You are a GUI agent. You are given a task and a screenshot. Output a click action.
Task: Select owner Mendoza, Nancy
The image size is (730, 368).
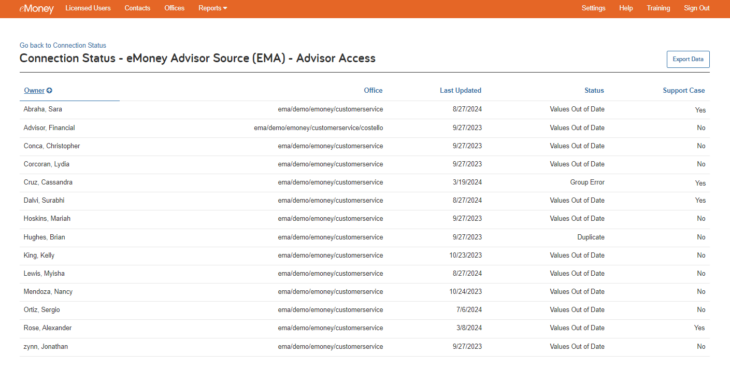tap(48, 292)
